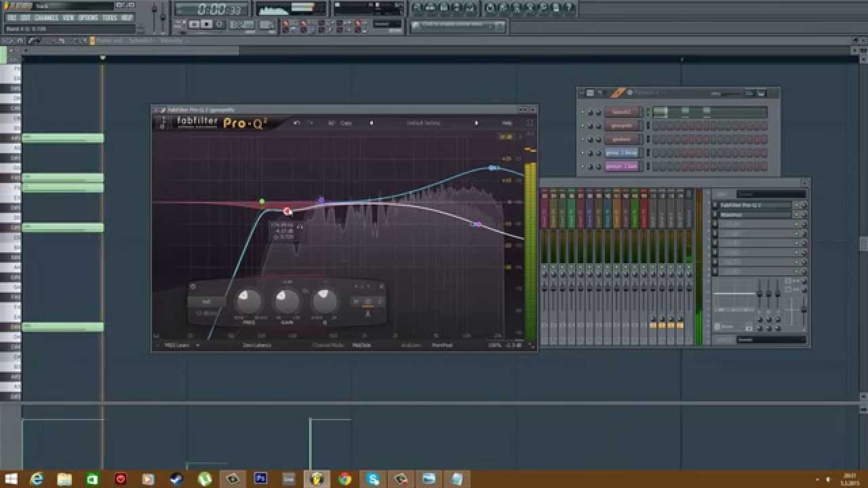Click the transport Stop button

[x=206, y=24]
